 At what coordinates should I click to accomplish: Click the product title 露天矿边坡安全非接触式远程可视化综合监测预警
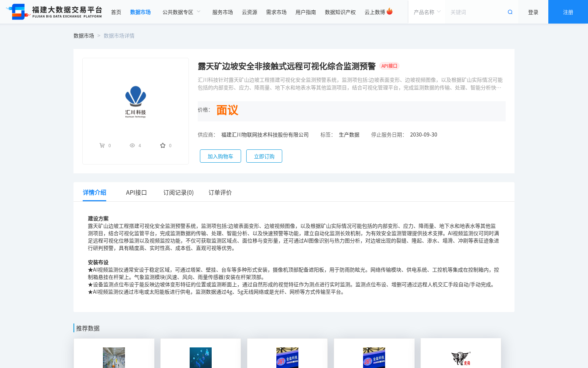tap(287, 66)
